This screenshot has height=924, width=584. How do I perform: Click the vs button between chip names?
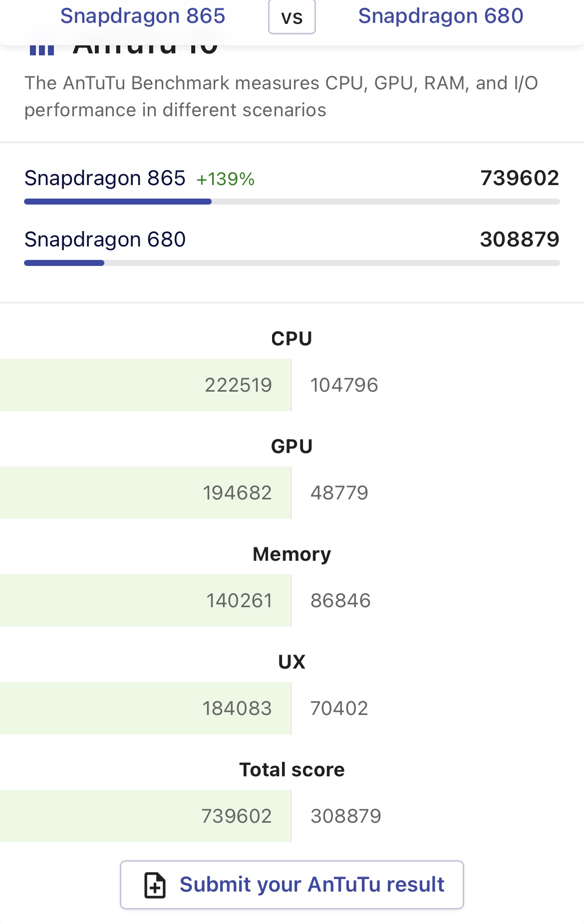292,17
